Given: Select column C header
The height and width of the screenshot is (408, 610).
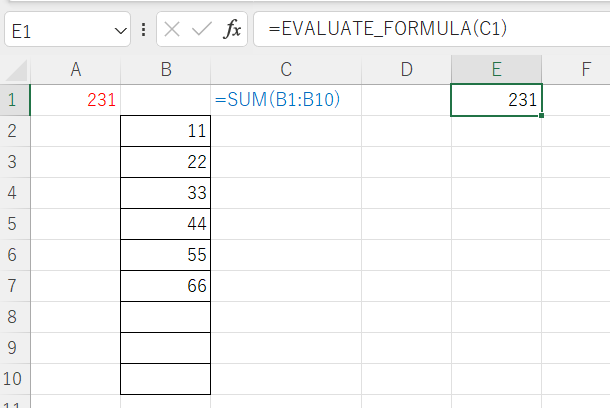Looking at the screenshot, I should coord(285,69).
